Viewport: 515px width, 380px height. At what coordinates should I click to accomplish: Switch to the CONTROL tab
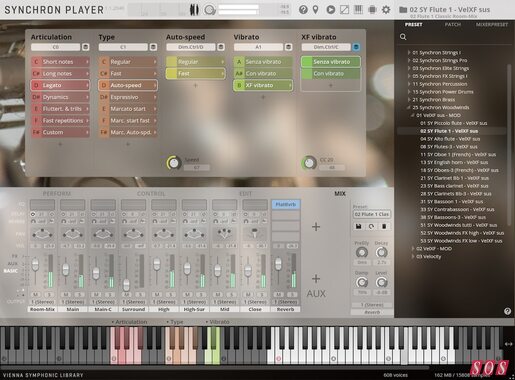[x=151, y=194]
